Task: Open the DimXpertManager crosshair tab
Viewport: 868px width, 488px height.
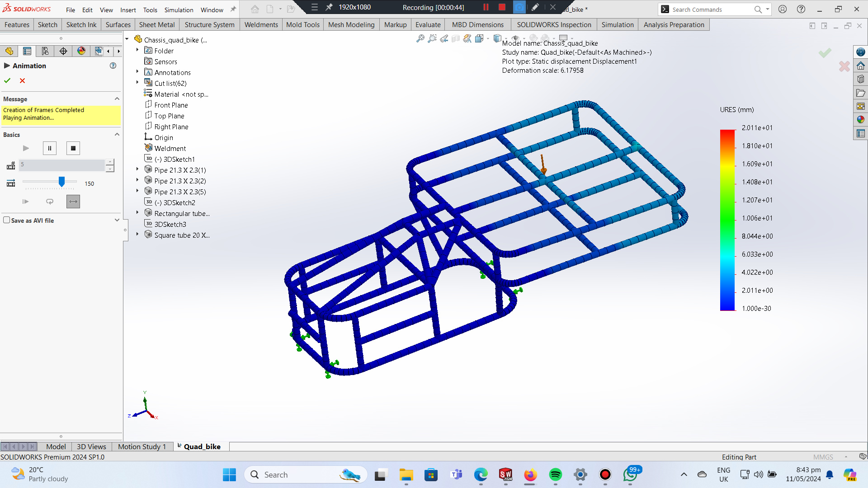Action: coord(63,51)
